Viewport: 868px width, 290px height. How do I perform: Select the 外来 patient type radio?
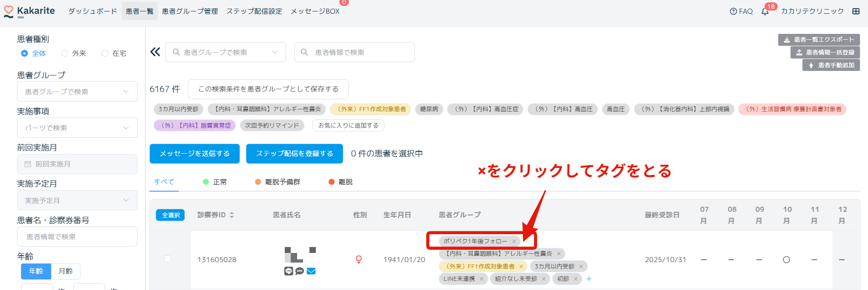(64, 53)
